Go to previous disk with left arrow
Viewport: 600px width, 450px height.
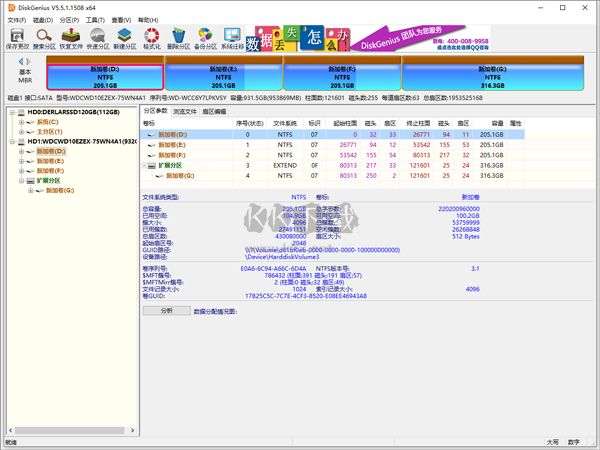pyautogui.click(x=20, y=63)
